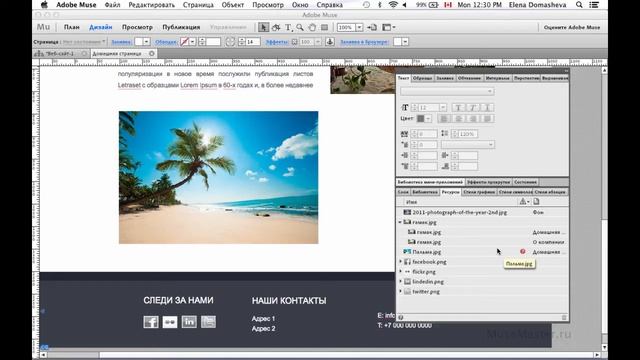This screenshot has width=640, height=360.
Task: Expand the linkedin.png asset
Action: click(x=400, y=282)
